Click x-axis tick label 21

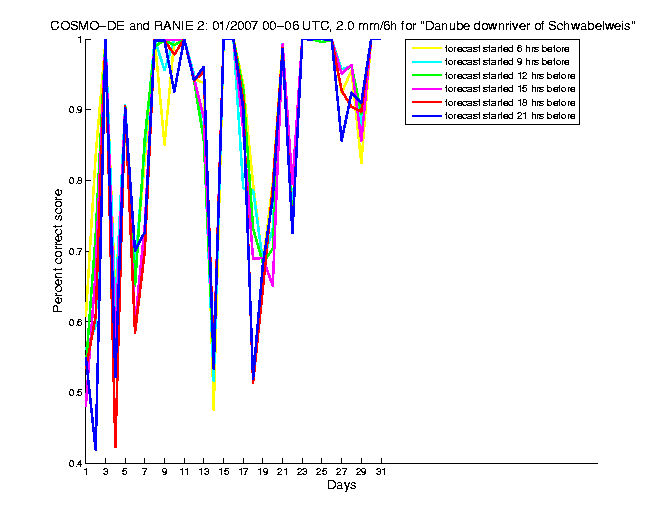tap(282, 472)
